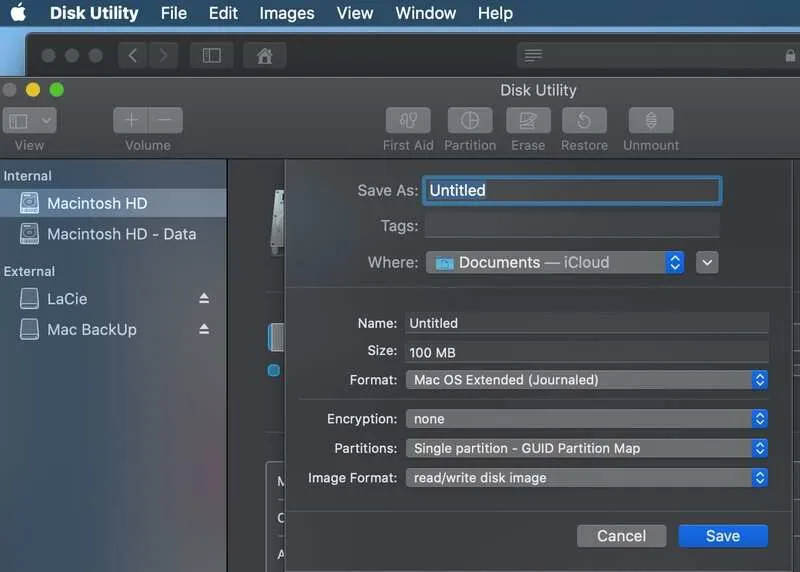Click the forward arrow in background window

coord(163,55)
